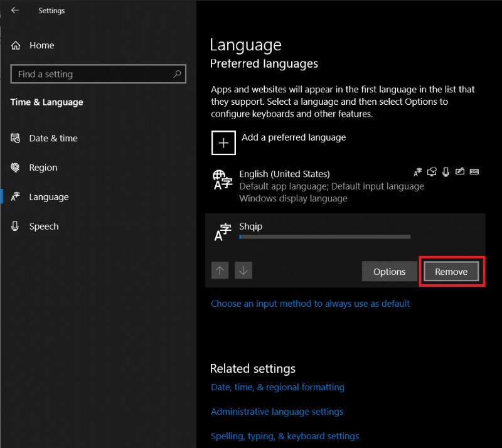Remove the Shqip language

pyautogui.click(x=451, y=271)
